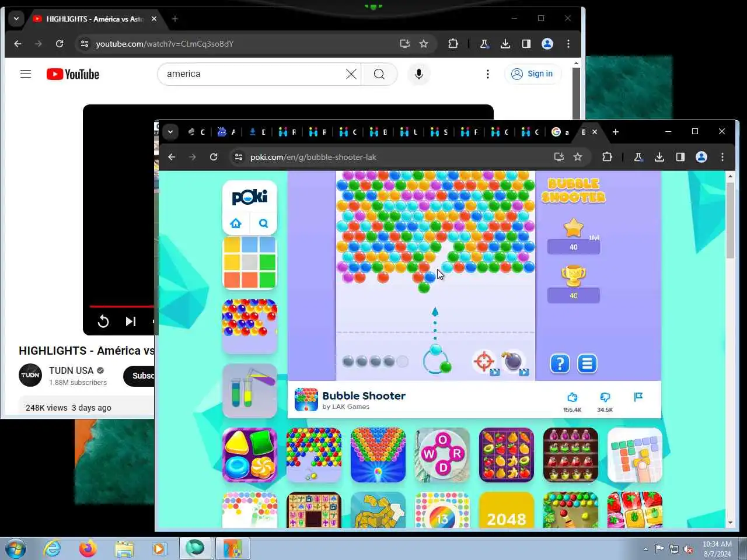Screen dimensions: 747x560
Task: Open Chrome three-dot menu in Poki window
Action: click(722, 157)
